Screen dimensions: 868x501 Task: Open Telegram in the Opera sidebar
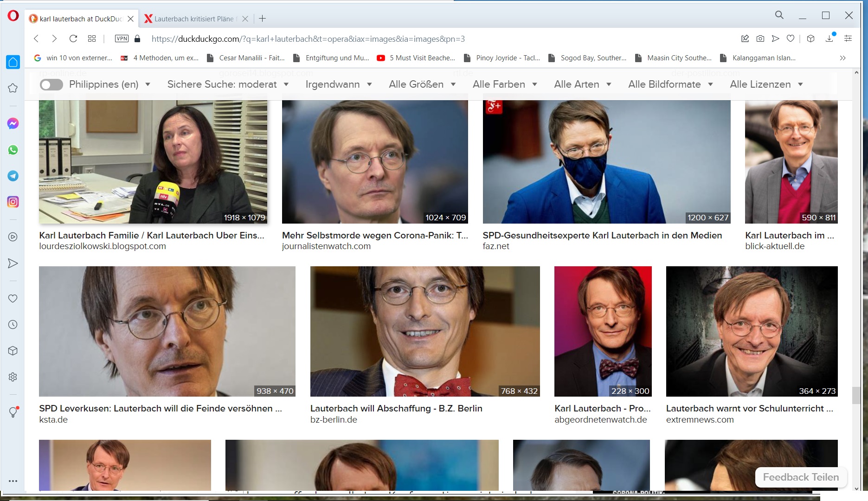click(x=13, y=176)
